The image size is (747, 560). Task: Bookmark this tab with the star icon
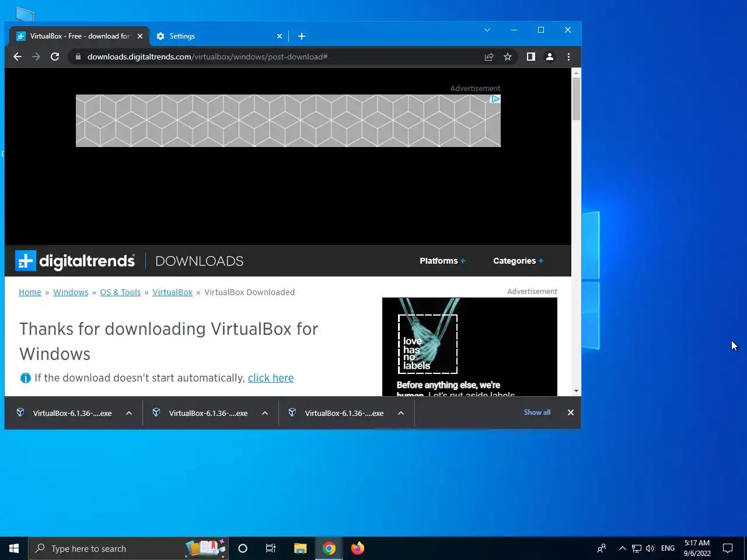point(508,57)
